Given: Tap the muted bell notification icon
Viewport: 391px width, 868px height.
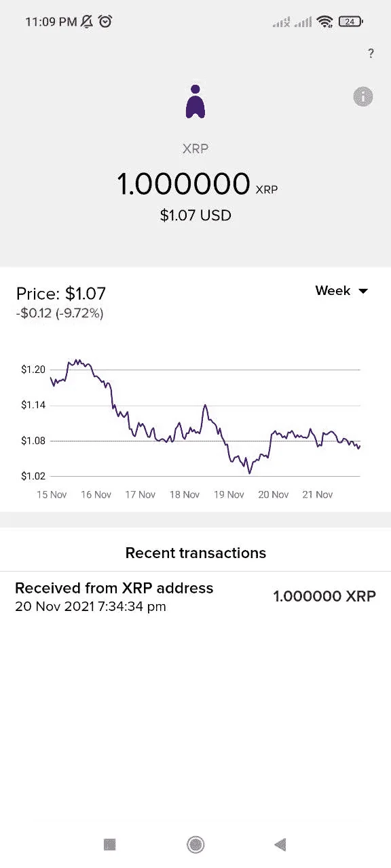Looking at the screenshot, I should tap(87, 22).
